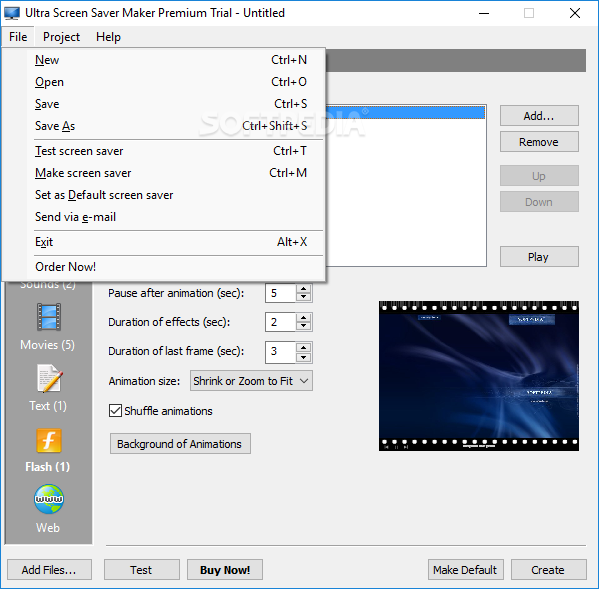Decrease Pause after animation value

click(x=303, y=297)
